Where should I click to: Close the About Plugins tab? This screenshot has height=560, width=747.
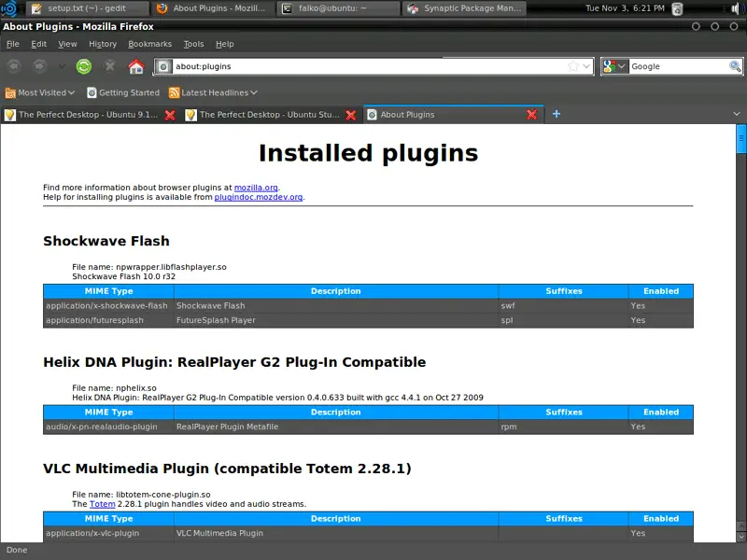pyautogui.click(x=531, y=115)
